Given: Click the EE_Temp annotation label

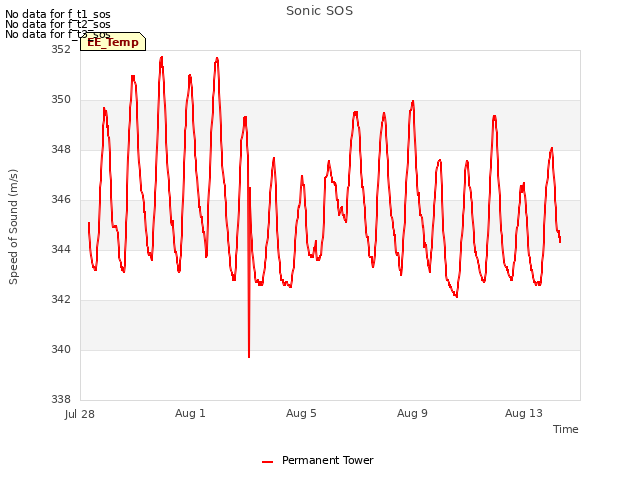Looking at the screenshot, I should pos(113,42).
